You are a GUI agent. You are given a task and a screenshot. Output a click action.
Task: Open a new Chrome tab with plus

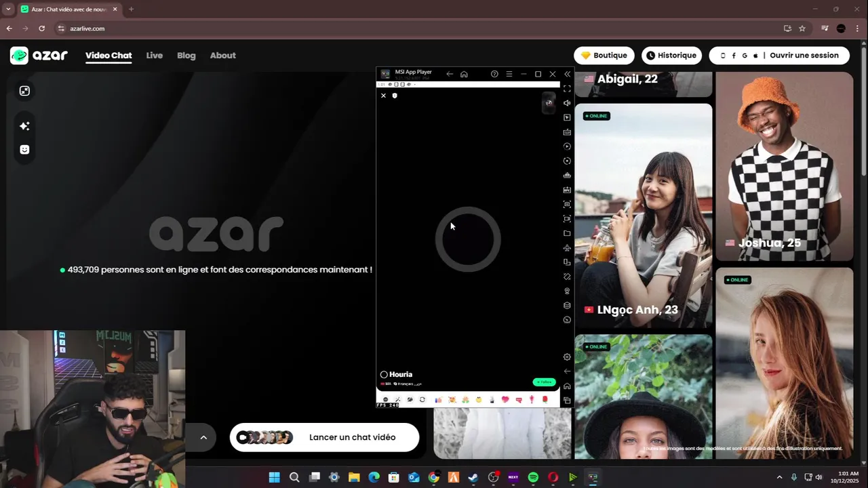pos(131,9)
